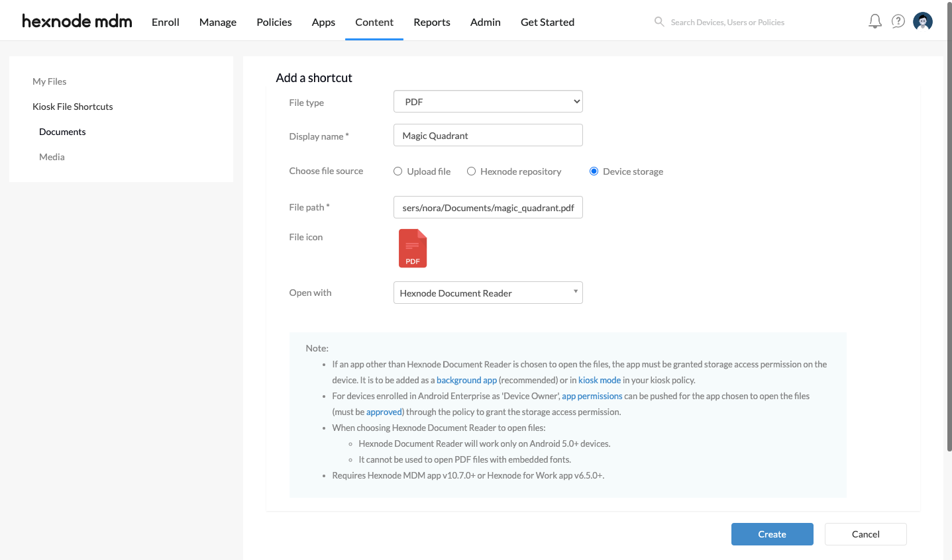The width and height of the screenshot is (952, 560).
Task: Follow the kiosk mode link
Action: coord(600,380)
